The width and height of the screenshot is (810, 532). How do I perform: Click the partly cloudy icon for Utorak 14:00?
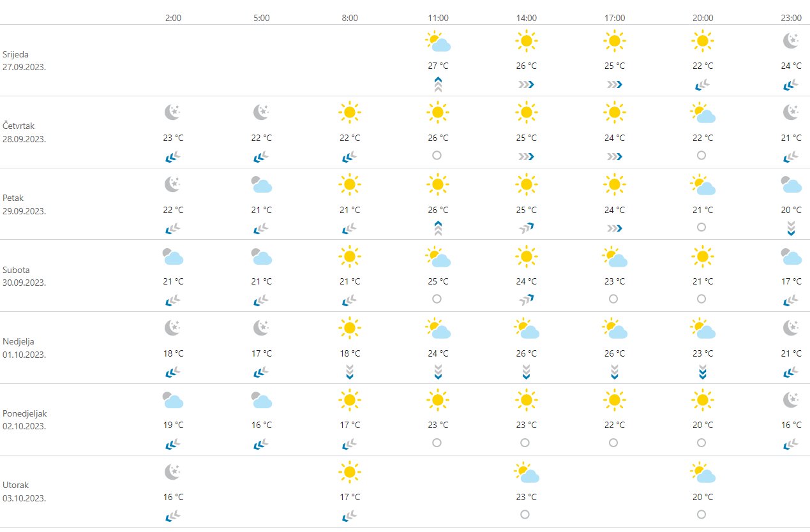point(527,473)
